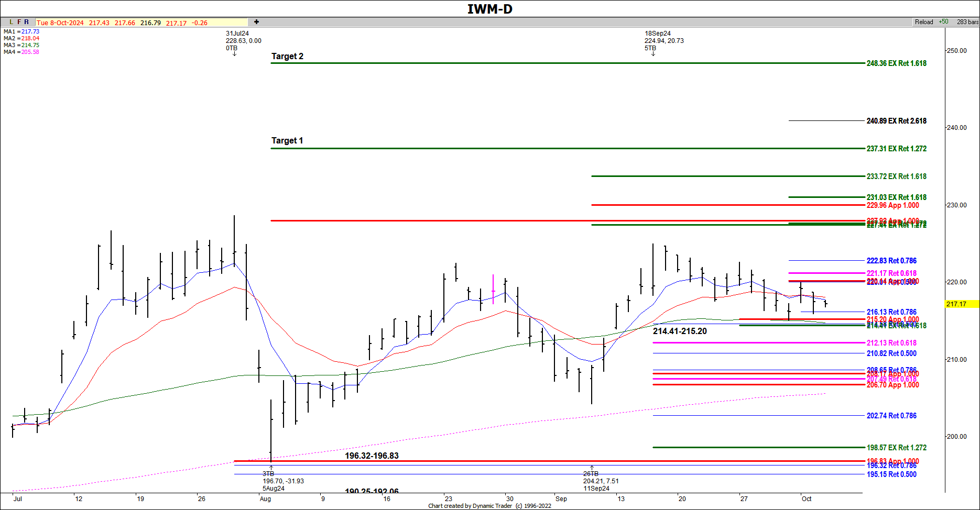The width and height of the screenshot is (980, 510).
Task: Click the 5Aug24 swing low marker
Action: [274, 489]
